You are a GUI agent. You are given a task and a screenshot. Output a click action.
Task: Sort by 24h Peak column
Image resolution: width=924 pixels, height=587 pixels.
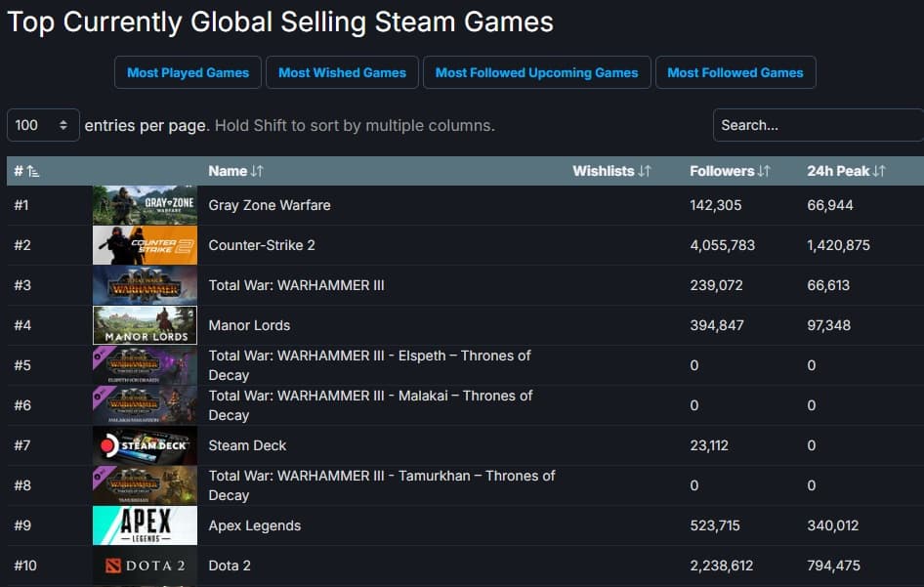tap(846, 171)
